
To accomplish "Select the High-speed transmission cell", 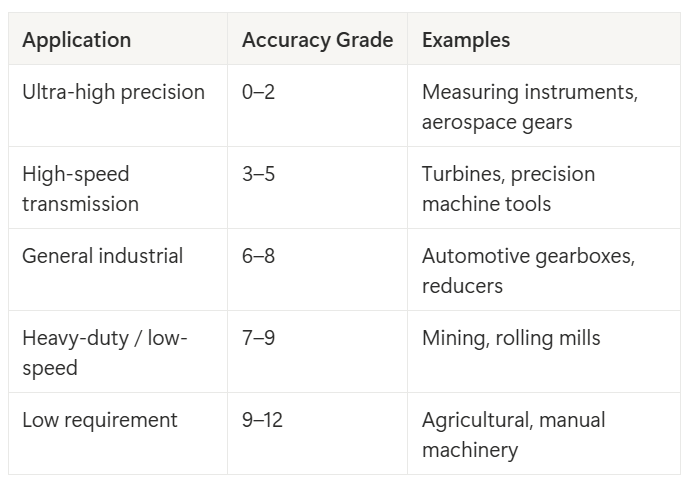I will coord(81,188).
